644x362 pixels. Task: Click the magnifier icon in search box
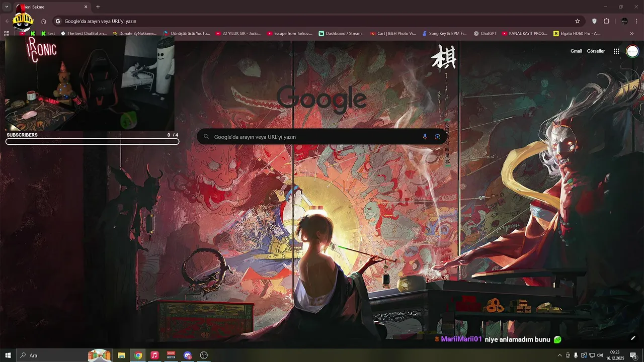click(x=206, y=137)
